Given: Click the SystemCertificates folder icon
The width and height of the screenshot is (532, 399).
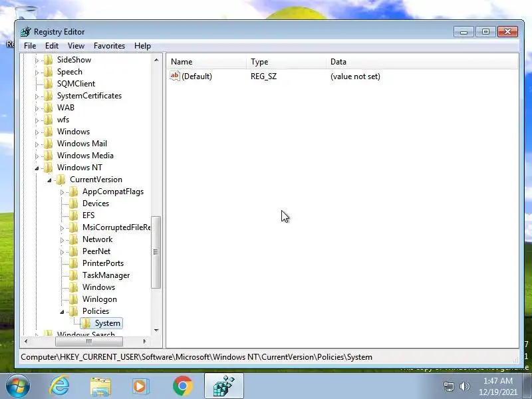Looking at the screenshot, I should coord(49,96).
